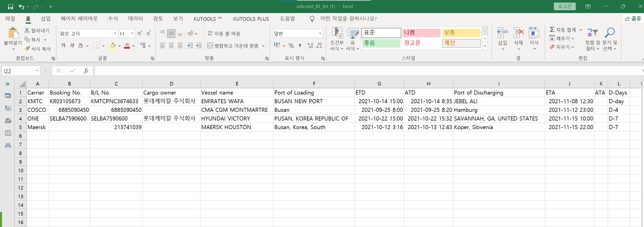Increase font size with the larger 가 icon
This screenshot has height=227, width=644.
140,33
